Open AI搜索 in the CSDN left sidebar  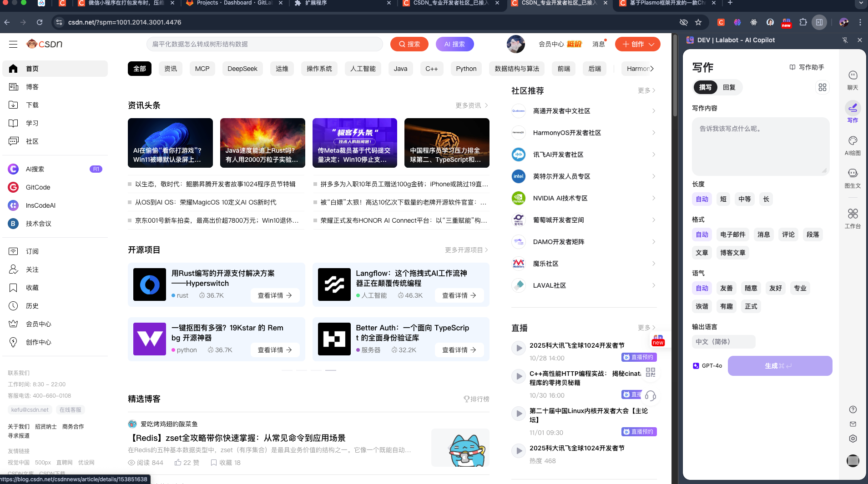tap(35, 169)
